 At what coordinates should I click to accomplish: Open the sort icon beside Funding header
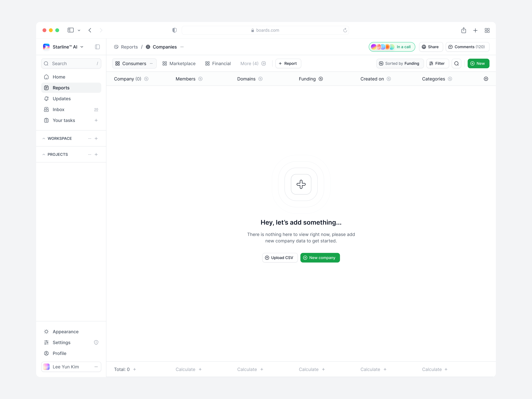pyautogui.click(x=321, y=79)
